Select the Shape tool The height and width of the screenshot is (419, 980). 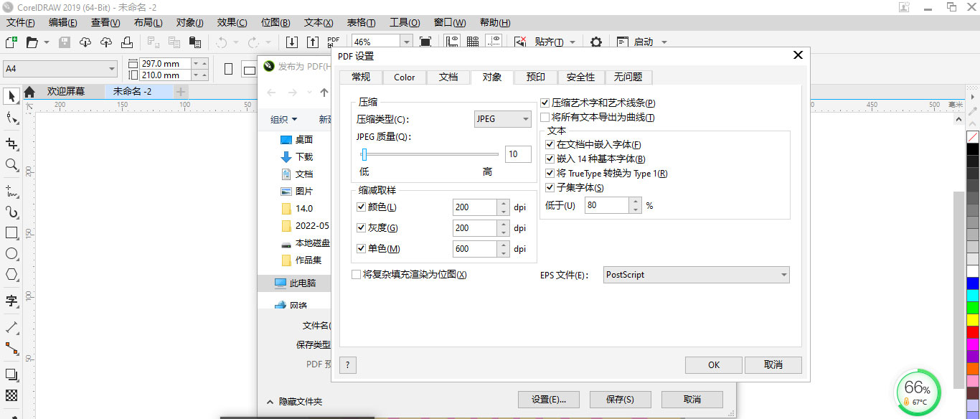11,119
